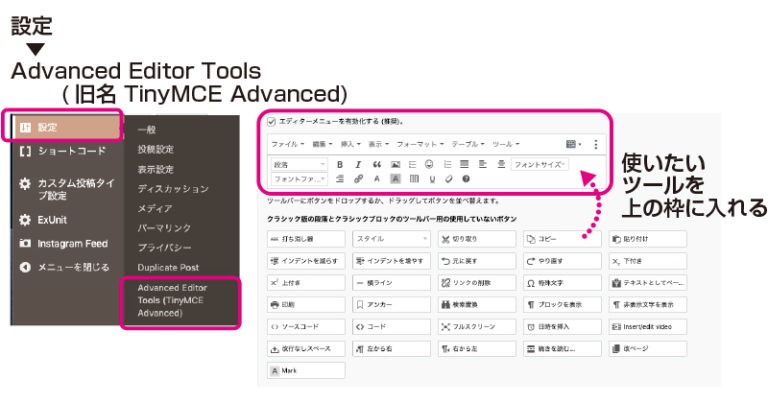Click パーマリンク in the settings submenu
Viewport: 768px width, 403px height.
coord(166,228)
